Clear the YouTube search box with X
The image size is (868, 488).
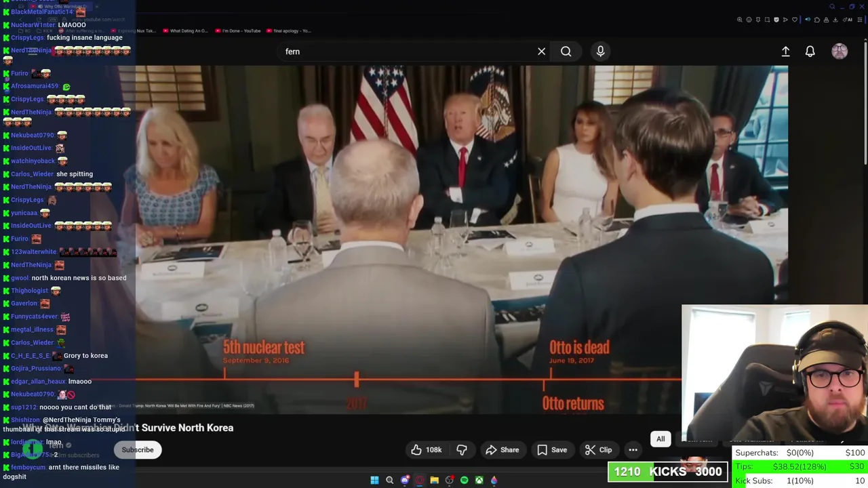(541, 52)
